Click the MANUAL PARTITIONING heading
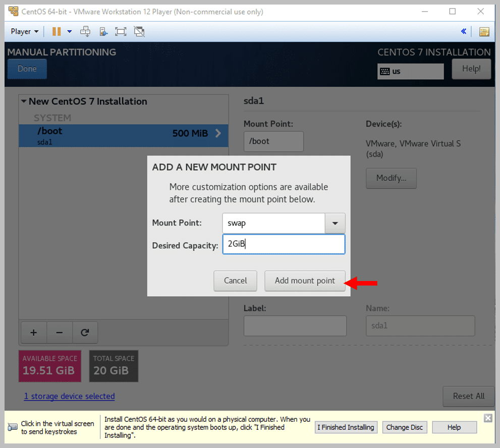This screenshot has width=500, height=448. click(x=62, y=52)
